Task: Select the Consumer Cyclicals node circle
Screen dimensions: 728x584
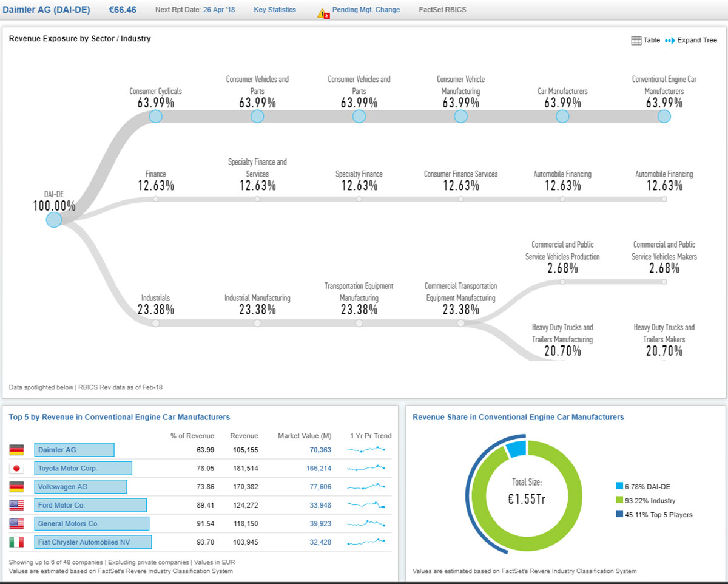Action: [x=156, y=116]
